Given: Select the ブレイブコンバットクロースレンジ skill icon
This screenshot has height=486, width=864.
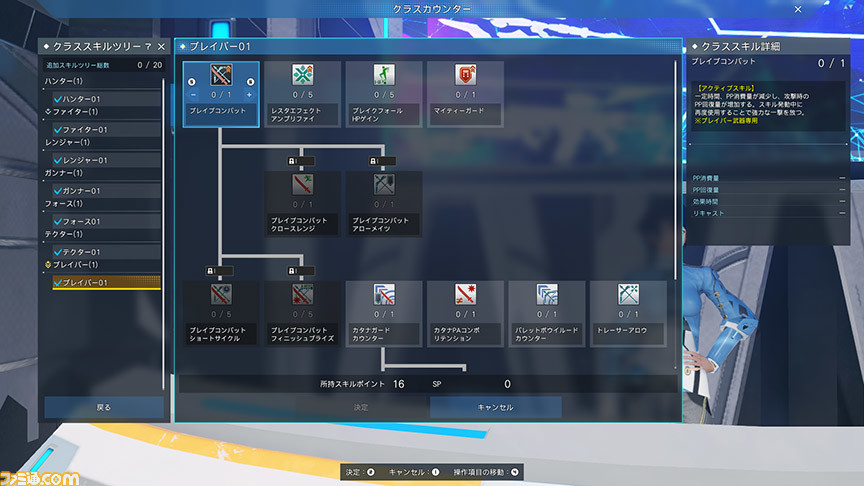Looking at the screenshot, I should point(303,185).
